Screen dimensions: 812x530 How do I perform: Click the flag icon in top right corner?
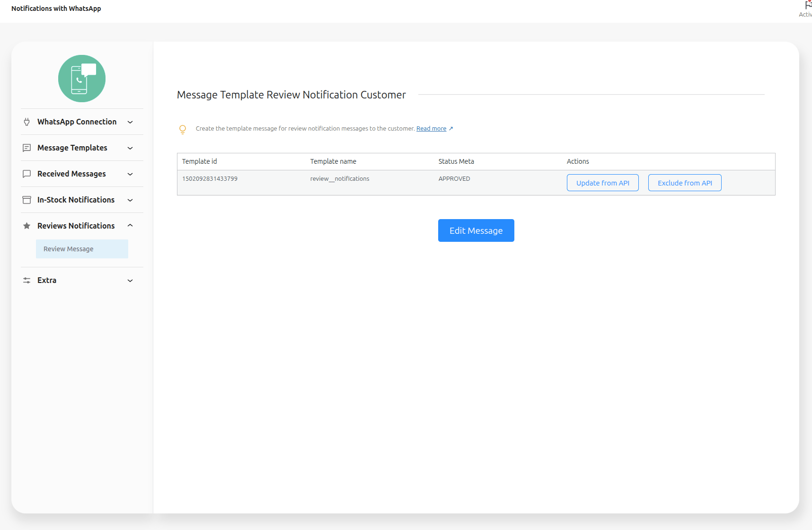coord(808,6)
